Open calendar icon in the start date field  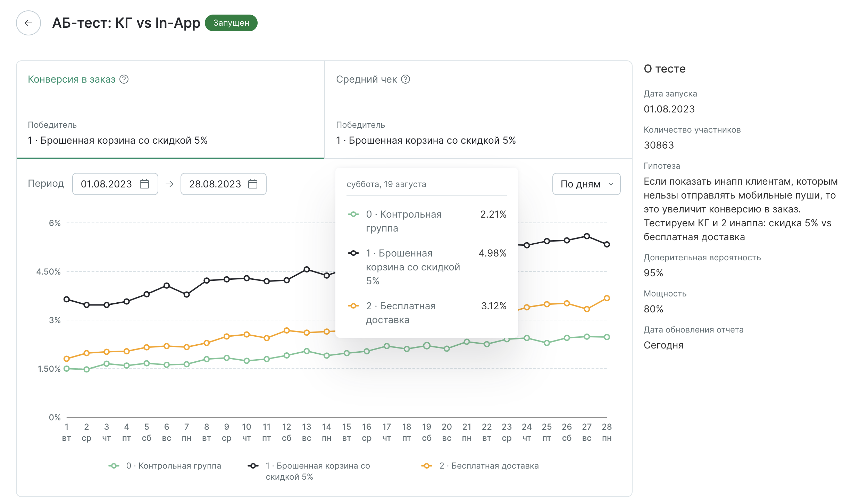(x=144, y=184)
